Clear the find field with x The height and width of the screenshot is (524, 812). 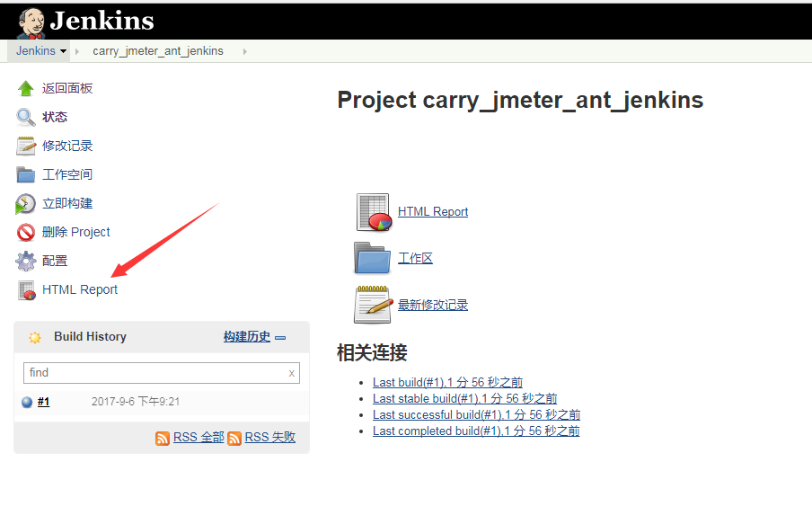click(292, 373)
